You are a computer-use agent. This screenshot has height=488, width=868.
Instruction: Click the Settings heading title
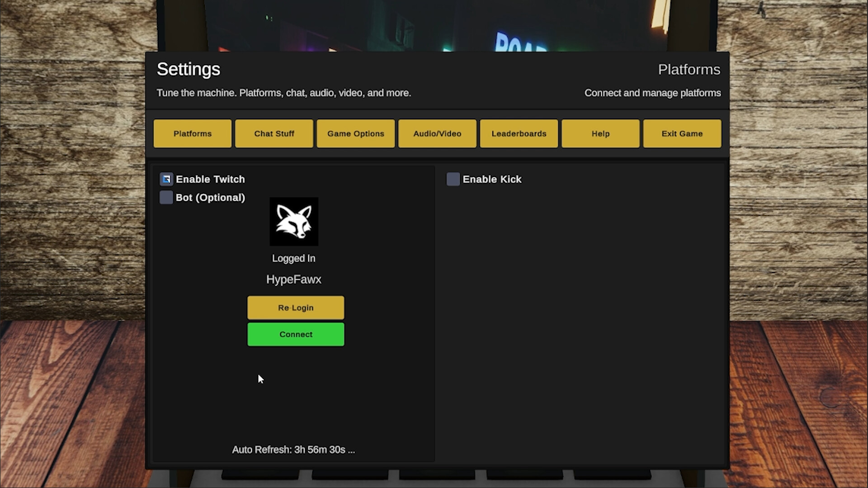189,69
